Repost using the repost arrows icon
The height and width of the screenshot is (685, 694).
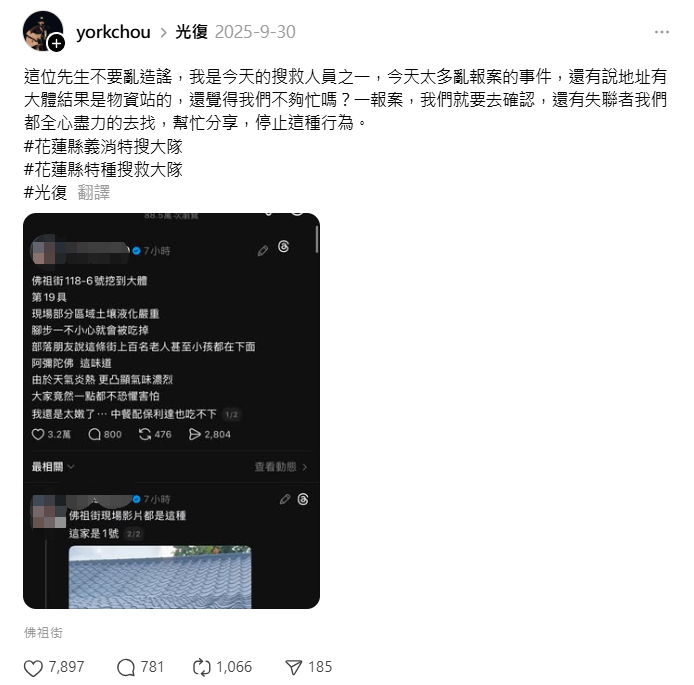tap(202, 668)
